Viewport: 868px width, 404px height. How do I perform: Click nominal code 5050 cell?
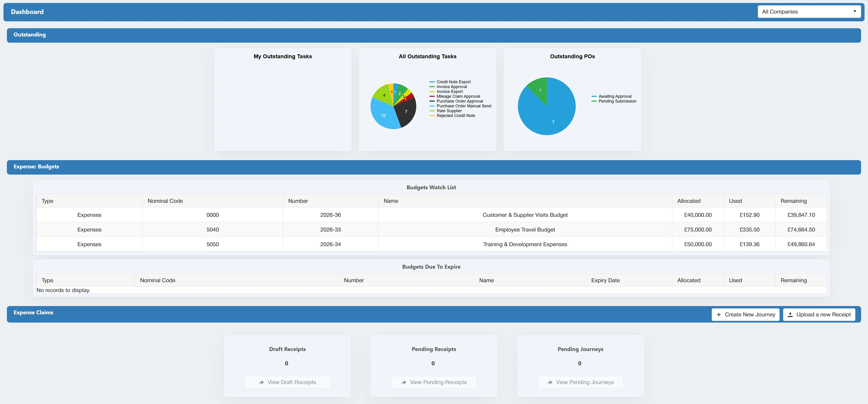point(213,244)
